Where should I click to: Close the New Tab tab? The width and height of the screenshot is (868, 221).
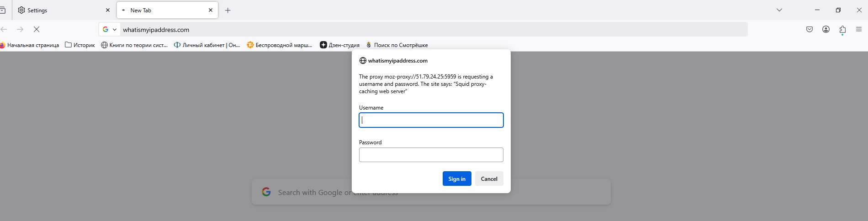pyautogui.click(x=211, y=10)
